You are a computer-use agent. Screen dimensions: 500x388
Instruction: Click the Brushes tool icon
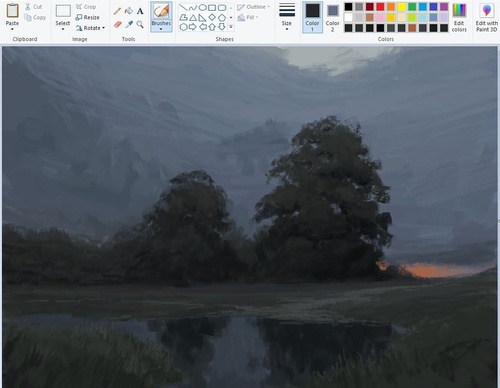(161, 12)
